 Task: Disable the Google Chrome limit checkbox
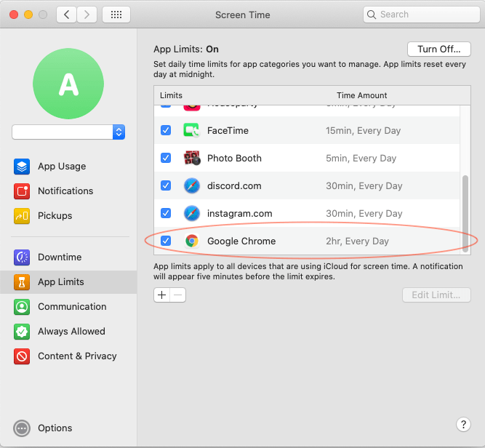(x=166, y=241)
